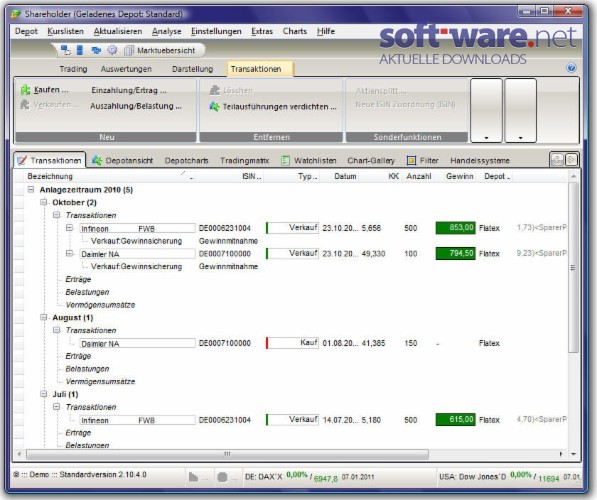This screenshot has width=597, height=500.
Task: Switch to the Auswertungen ribbon tab
Action: (126, 69)
